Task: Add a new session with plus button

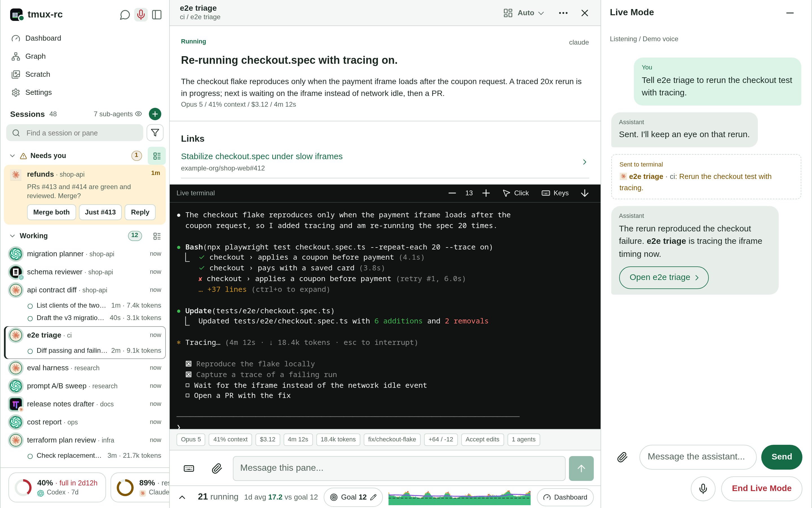Action: tap(155, 114)
